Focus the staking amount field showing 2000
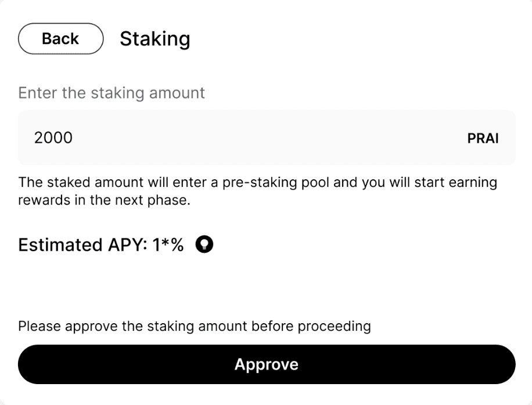 point(267,138)
